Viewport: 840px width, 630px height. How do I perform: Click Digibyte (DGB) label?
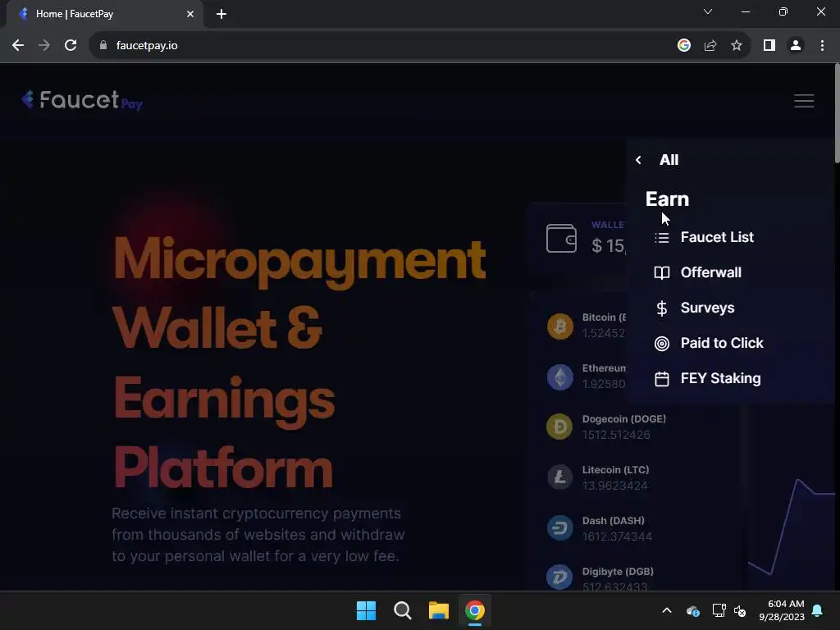click(x=618, y=572)
